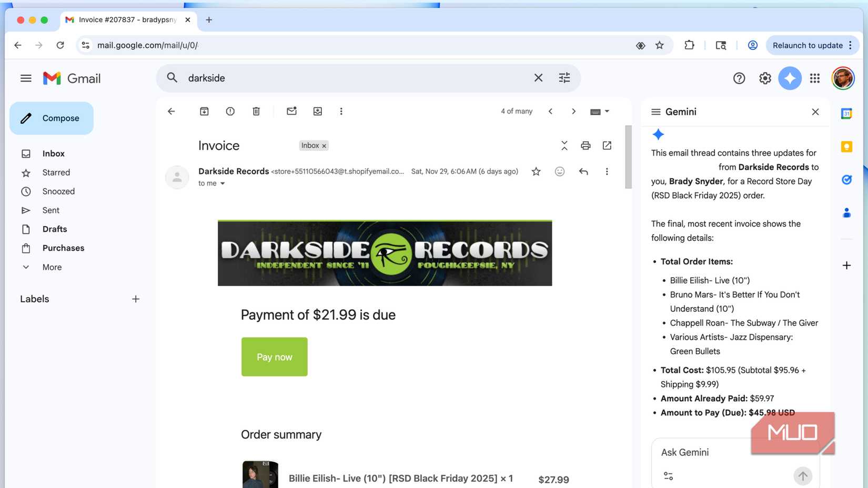This screenshot has width=868, height=488.
Task: Click the Pay now button
Action: [x=275, y=357]
